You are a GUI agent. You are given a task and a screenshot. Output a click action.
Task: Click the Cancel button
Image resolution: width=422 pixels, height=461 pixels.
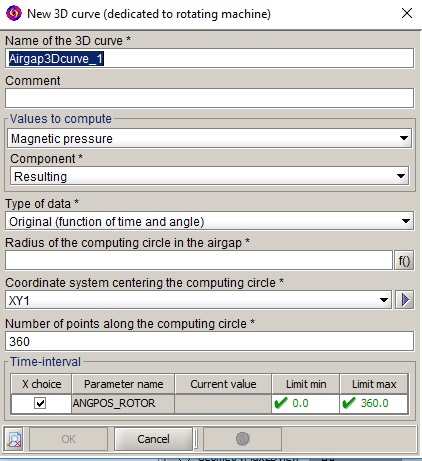[x=153, y=439]
